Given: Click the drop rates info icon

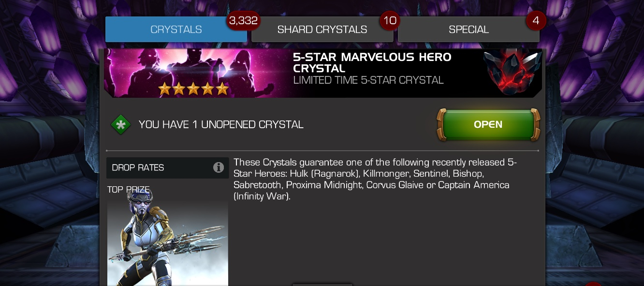Looking at the screenshot, I should tap(219, 167).
